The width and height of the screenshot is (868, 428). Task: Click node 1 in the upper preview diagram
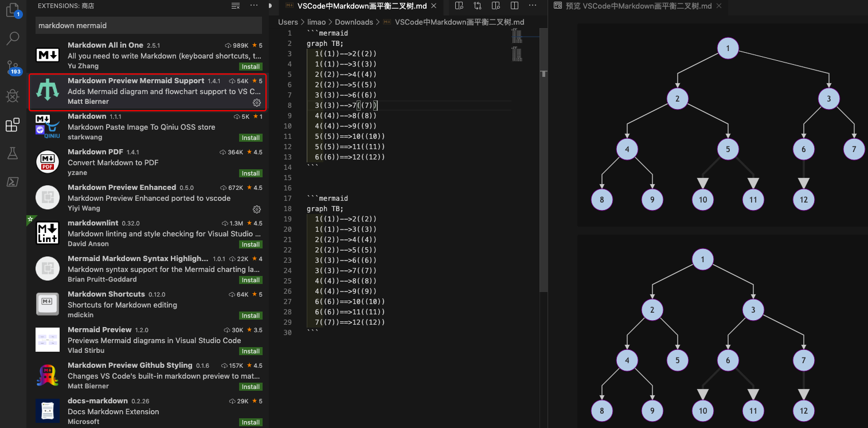coord(728,48)
